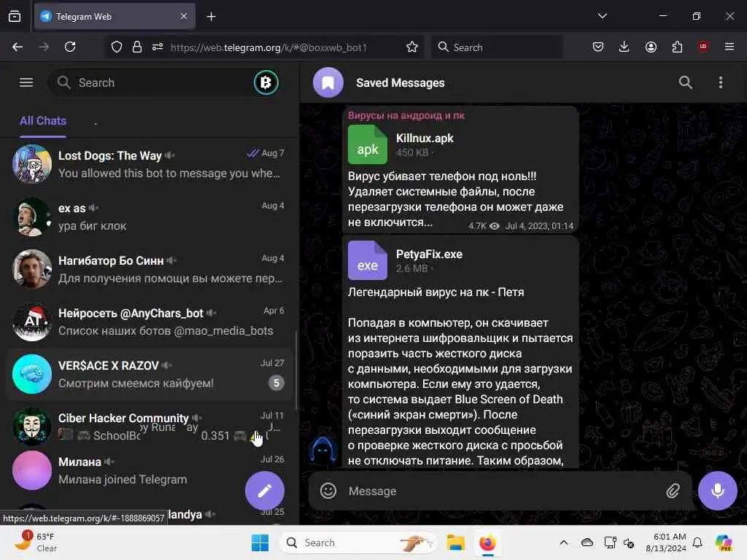
Task: Select the All Chats tab
Action: pyautogui.click(x=43, y=121)
